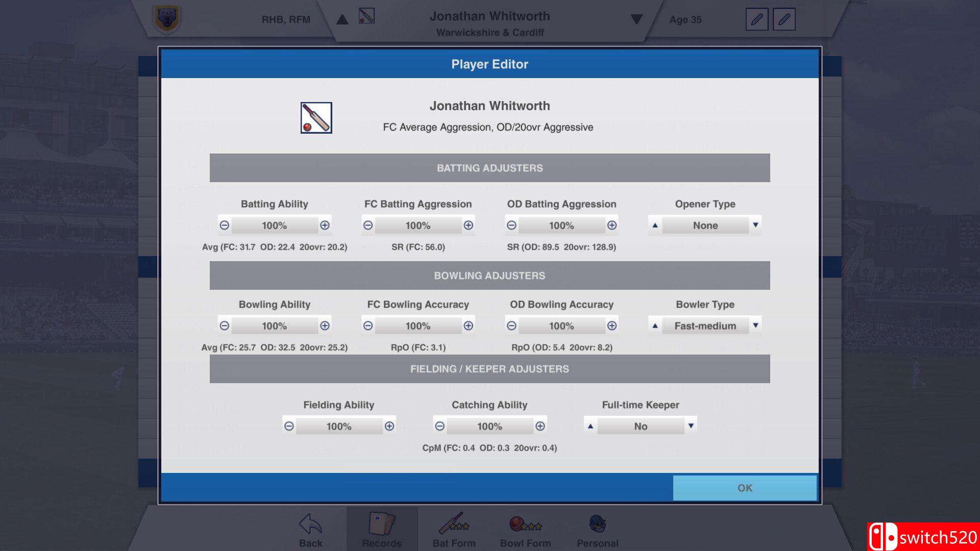This screenshot has width=980, height=551.
Task: Increase Catching Ability with plus icon
Action: (540, 426)
